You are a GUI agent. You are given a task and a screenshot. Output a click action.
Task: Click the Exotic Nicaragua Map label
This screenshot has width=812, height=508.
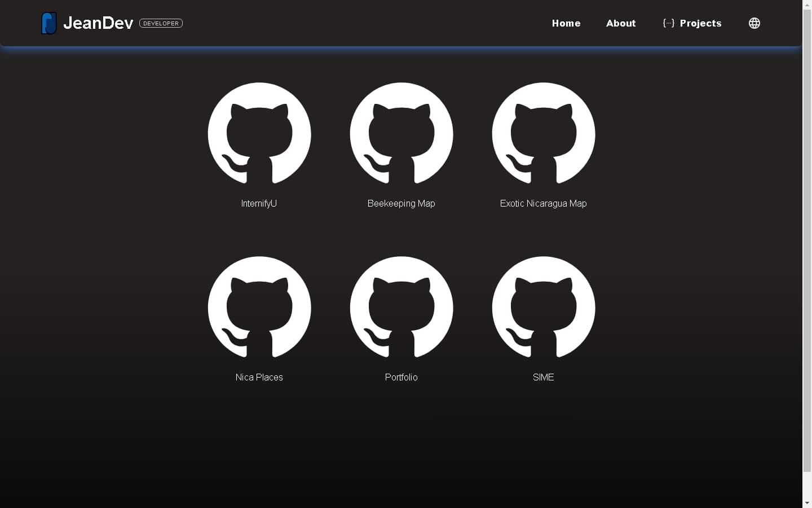click(543, 203)
